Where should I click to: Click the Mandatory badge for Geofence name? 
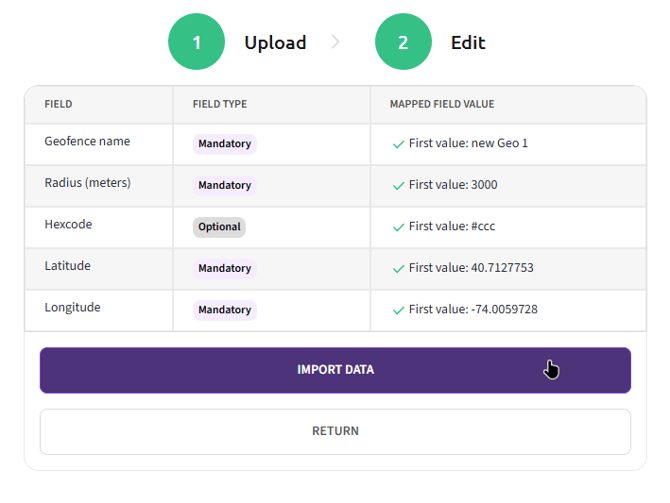pyautogui.click(x=224, y=144)
